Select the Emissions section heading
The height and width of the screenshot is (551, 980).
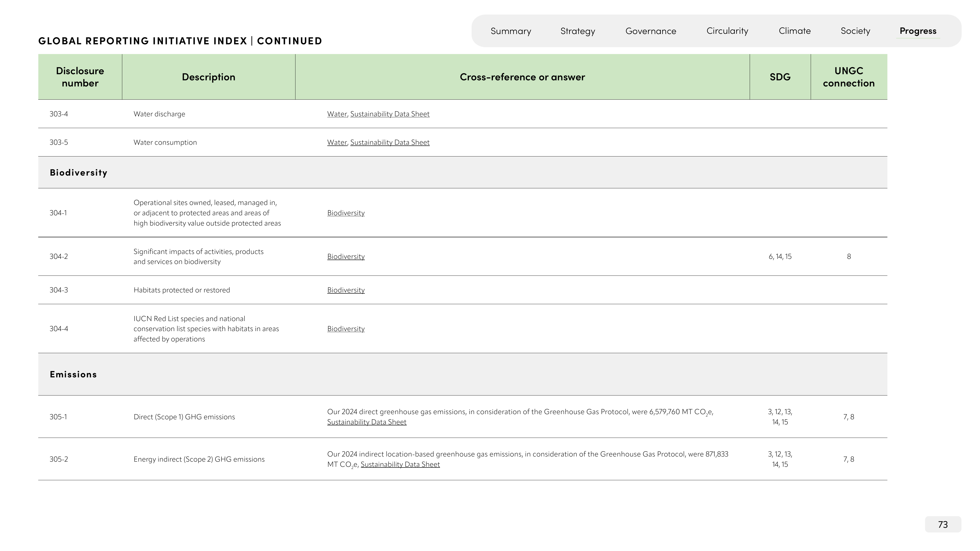73,375
